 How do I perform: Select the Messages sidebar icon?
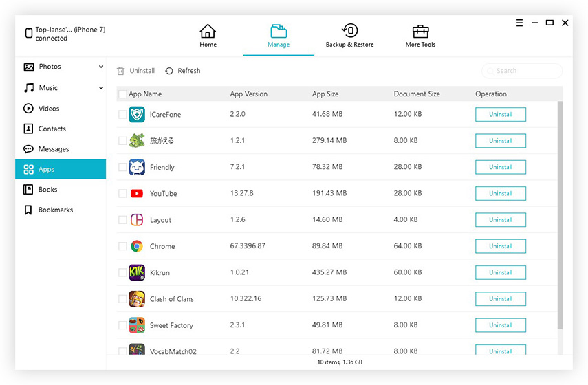click(x=28, y=148)
